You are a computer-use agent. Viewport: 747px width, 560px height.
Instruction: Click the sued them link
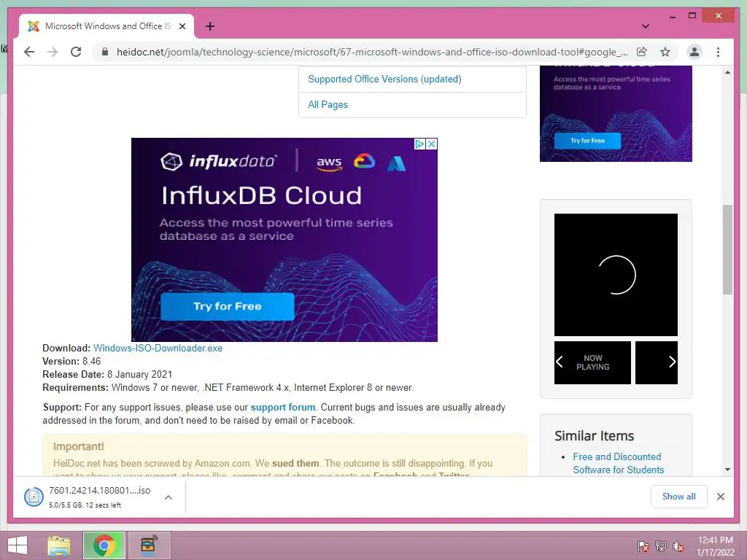click(295, 463)
